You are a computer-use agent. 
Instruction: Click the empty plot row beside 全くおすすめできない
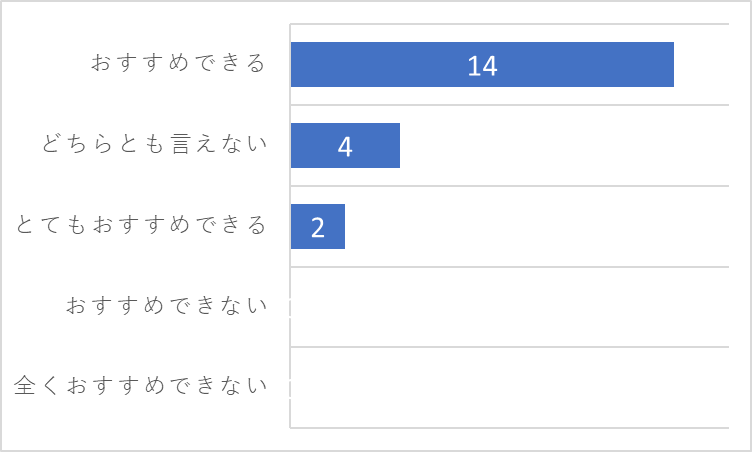tap(509, 387)
